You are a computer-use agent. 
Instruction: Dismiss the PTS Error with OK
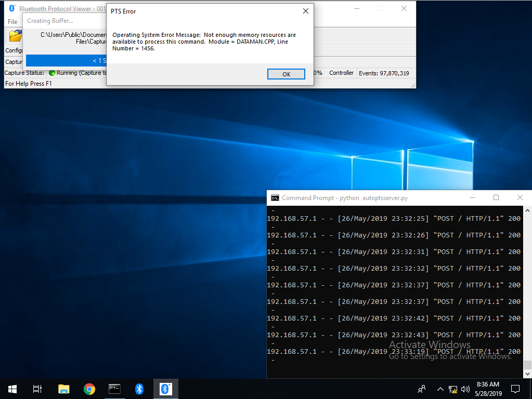point(286,74)
